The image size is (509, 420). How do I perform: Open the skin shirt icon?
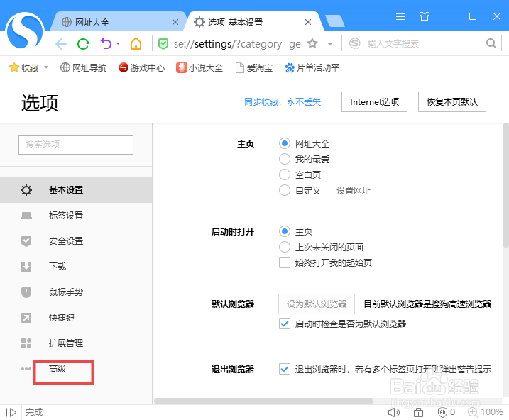click(425, 16)
